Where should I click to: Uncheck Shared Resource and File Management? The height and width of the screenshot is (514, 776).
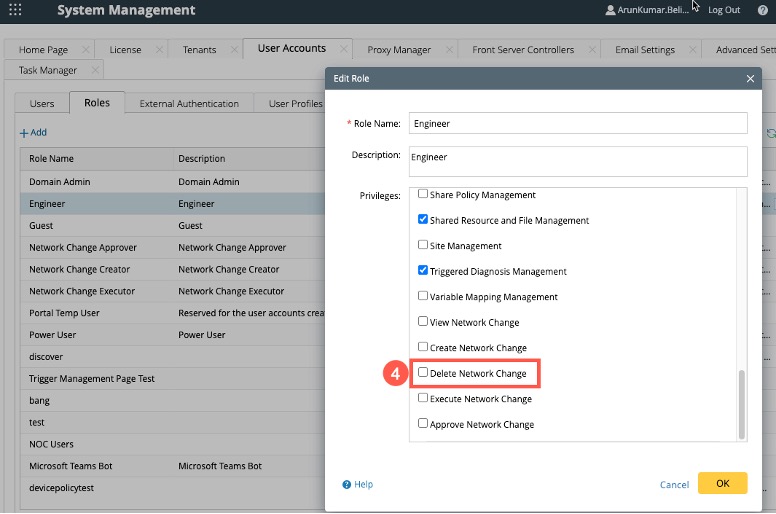(423, 220)
